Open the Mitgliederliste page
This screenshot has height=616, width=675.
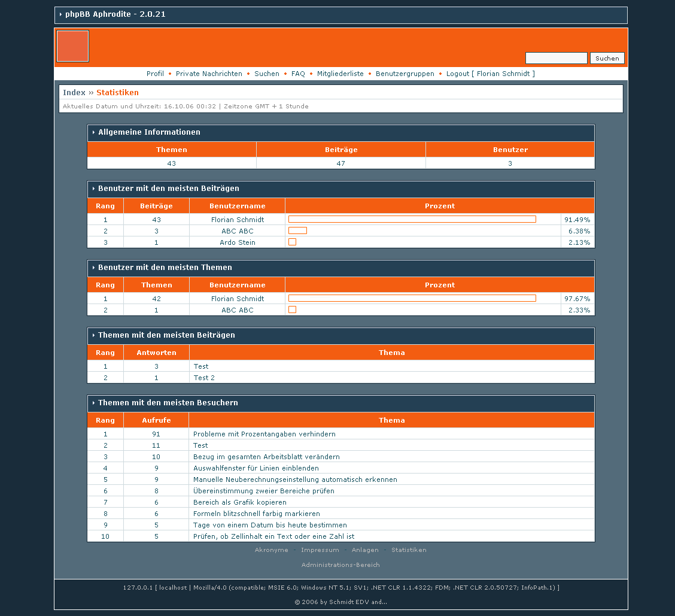(x=340, y=74)
